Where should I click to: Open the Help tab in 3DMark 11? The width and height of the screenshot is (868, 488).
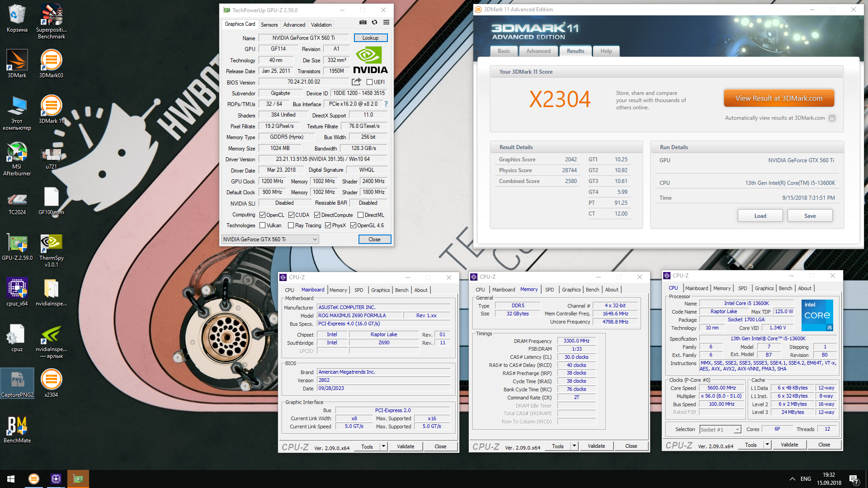[x=606, y=51]
